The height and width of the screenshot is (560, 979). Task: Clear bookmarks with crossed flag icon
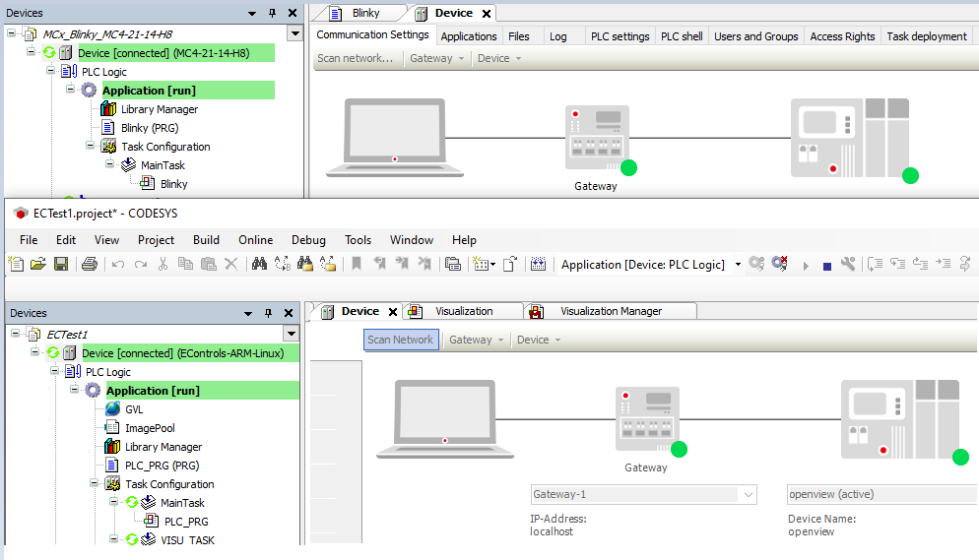(x=424, y=264)
